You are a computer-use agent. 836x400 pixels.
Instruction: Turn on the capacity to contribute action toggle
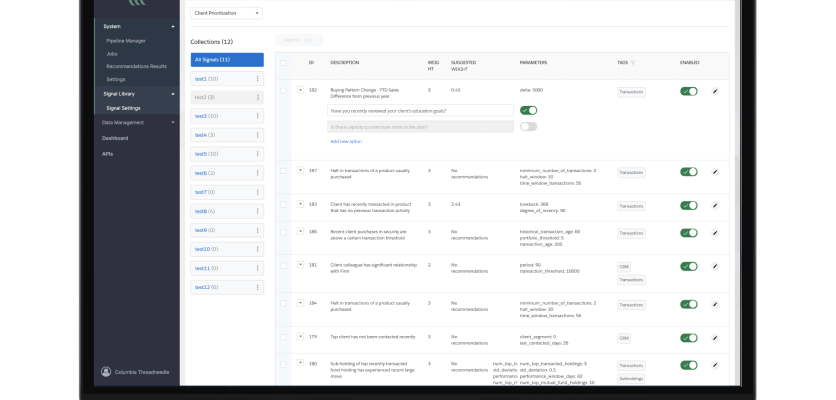528,126
